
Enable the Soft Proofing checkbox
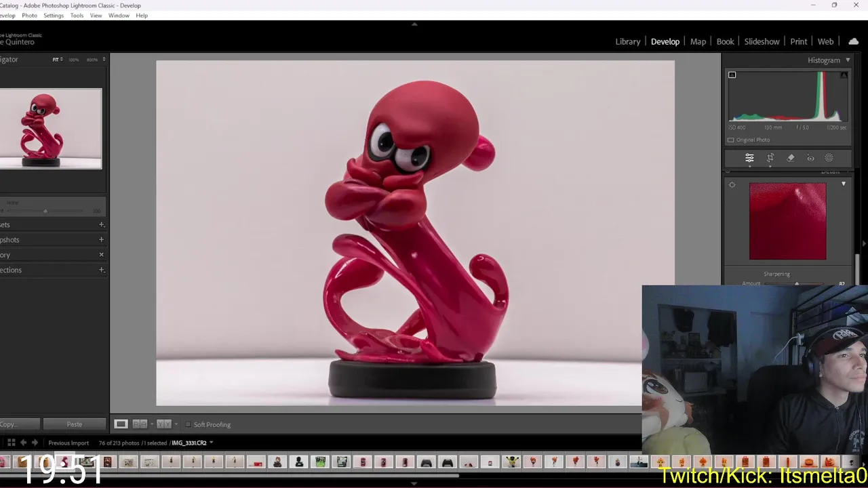pos(188,425)
